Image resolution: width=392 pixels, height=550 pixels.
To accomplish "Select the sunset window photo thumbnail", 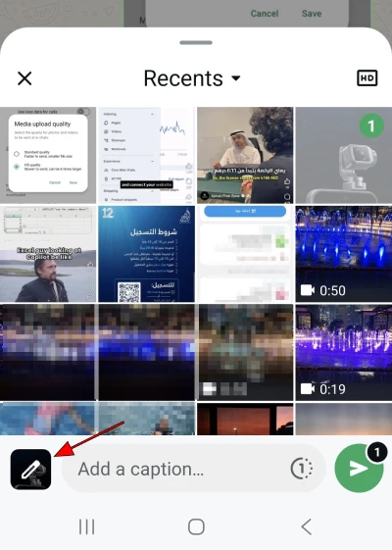I will coord(245,420).
